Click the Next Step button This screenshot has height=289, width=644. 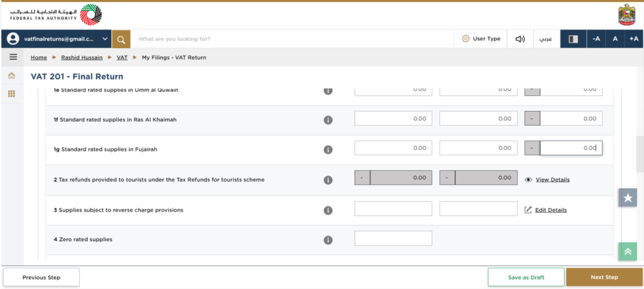604,277
